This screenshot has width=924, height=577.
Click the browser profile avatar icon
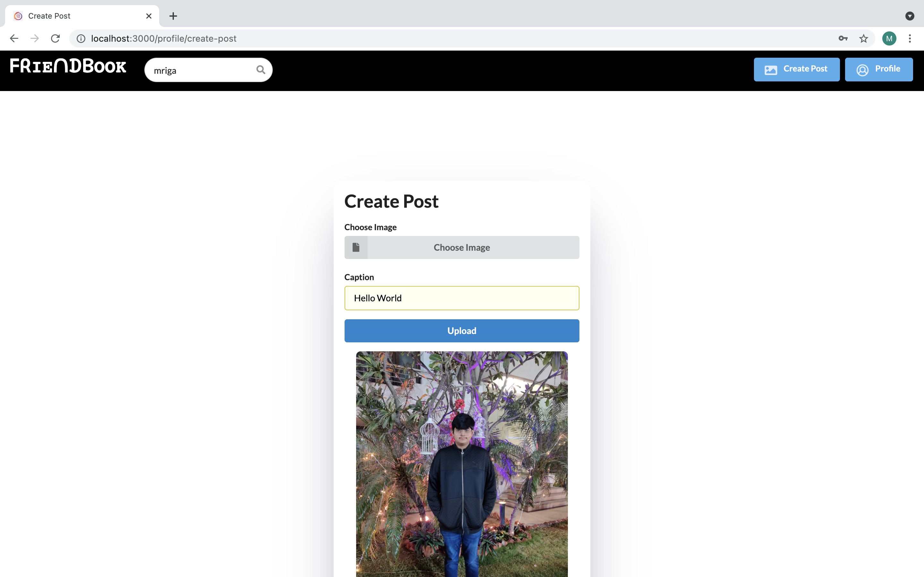click(x=890, y=38)
